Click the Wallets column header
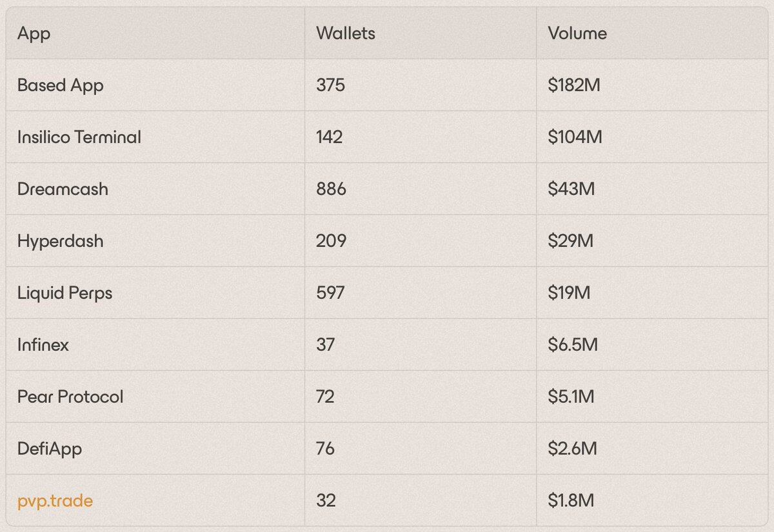774x532 pixels. [x=345, y=34]
